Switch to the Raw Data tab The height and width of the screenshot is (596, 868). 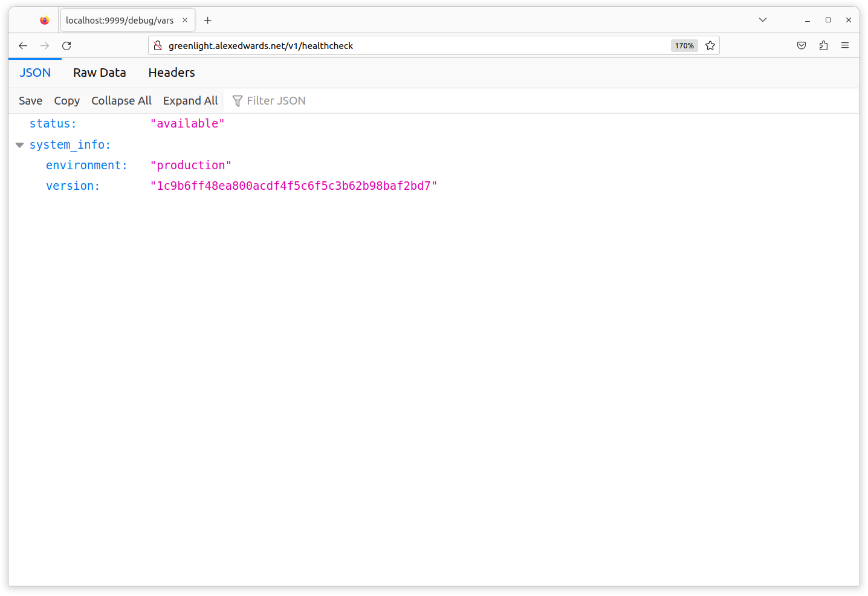[x=100, y=73]
